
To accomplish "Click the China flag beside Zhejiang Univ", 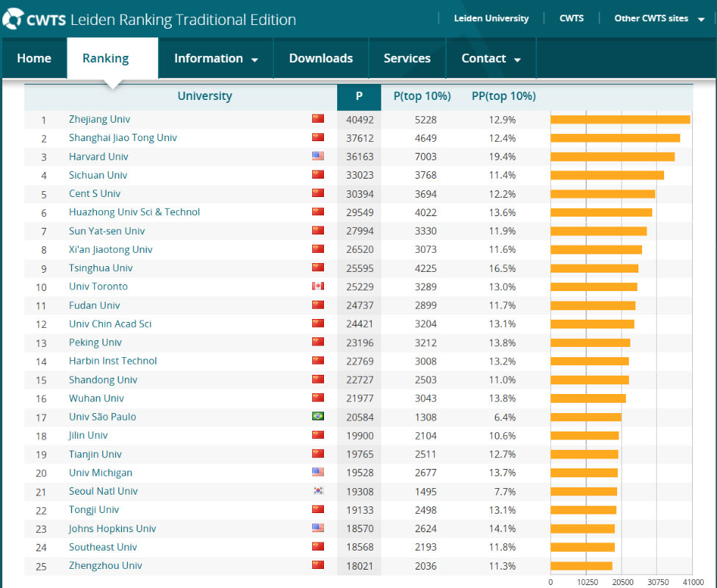I will click(318, 119).
